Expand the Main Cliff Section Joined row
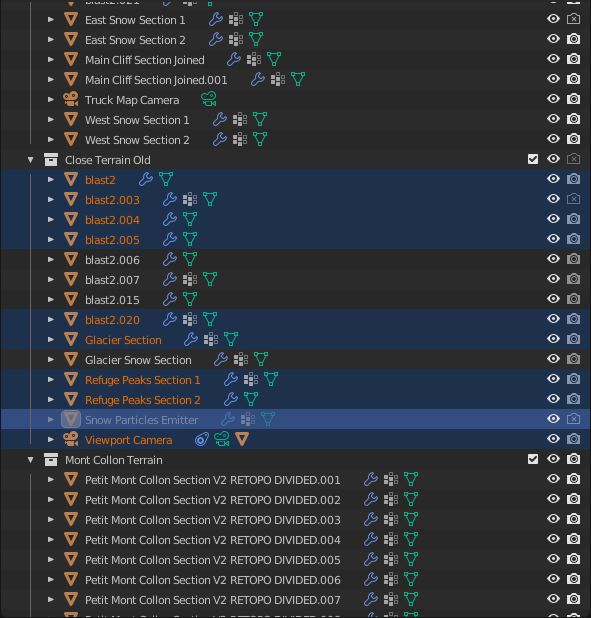 coord(50,60)
